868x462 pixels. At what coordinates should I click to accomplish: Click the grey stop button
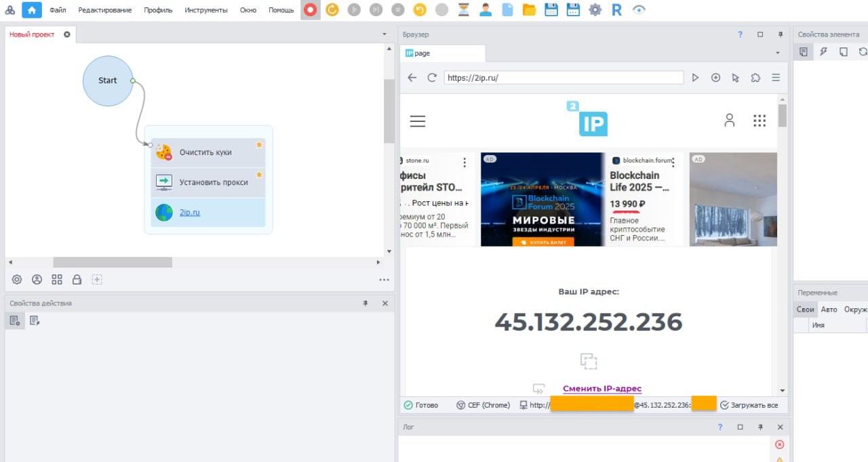click(398, 10)
